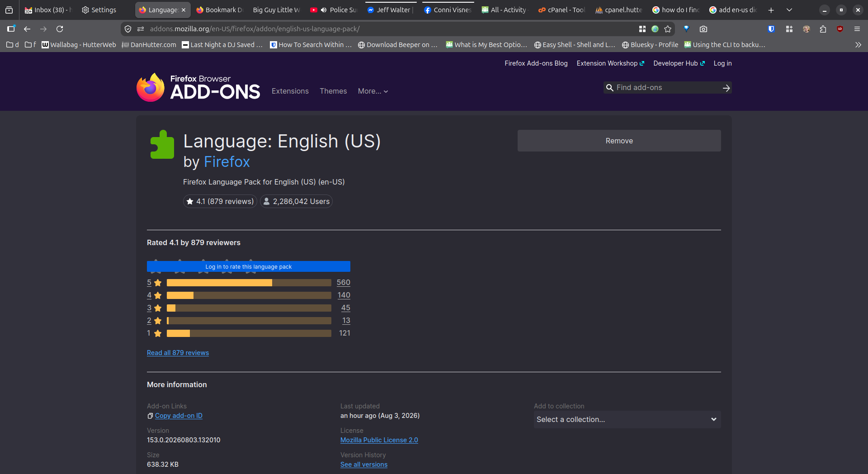Open the Mozilla Public License 2.0 link
Screen dimensions: 868x474
379,440
